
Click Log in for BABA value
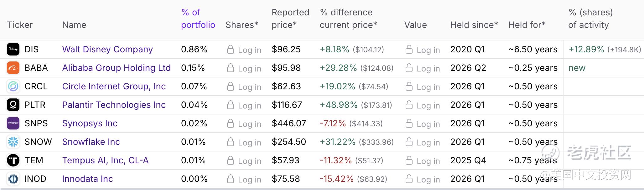(x=423, y=68)
